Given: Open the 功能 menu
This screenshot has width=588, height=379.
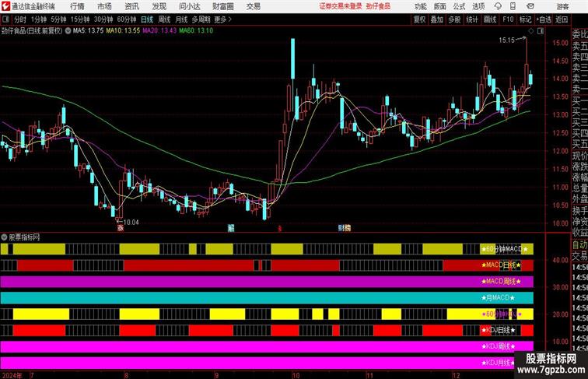Looking at the screenshot, I should point(420,6).
